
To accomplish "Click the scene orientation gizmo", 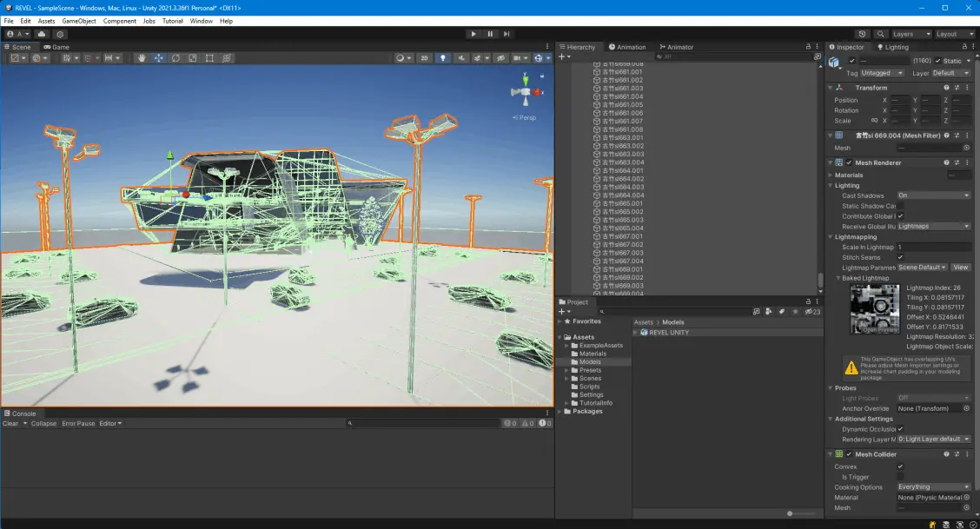I will pyautogui.click(x=525, y=91).
